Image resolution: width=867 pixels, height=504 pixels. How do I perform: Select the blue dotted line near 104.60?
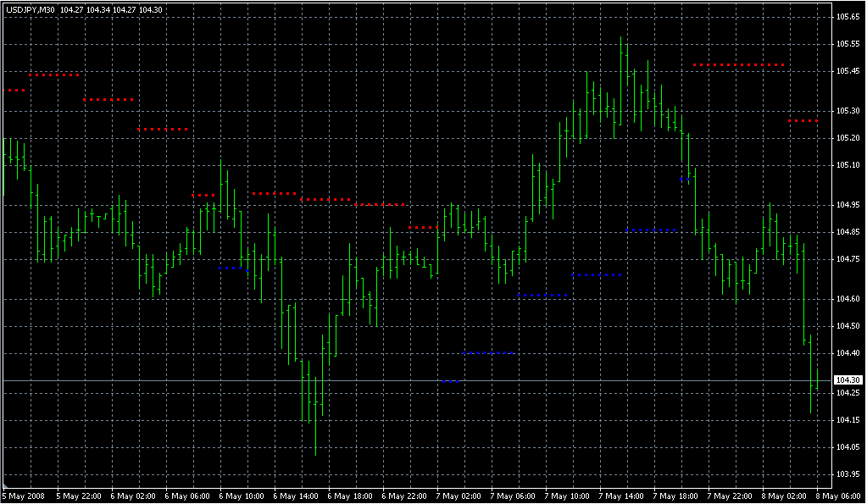coord(542,296)
